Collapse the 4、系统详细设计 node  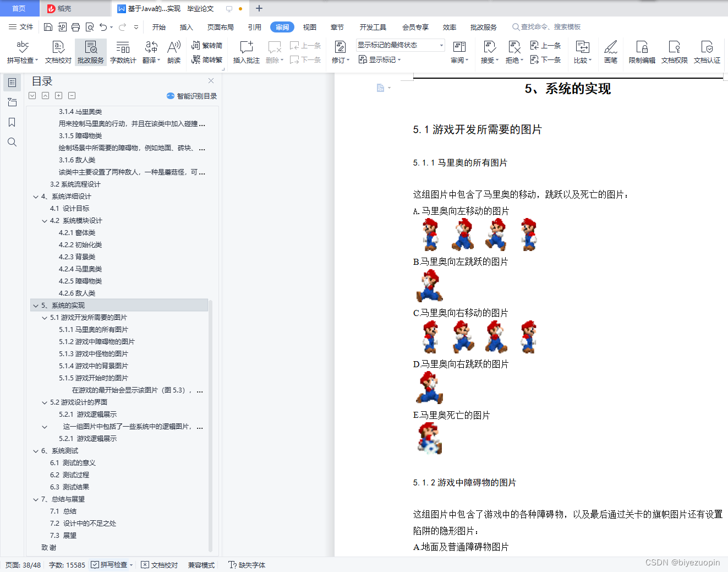pos(36,197)
